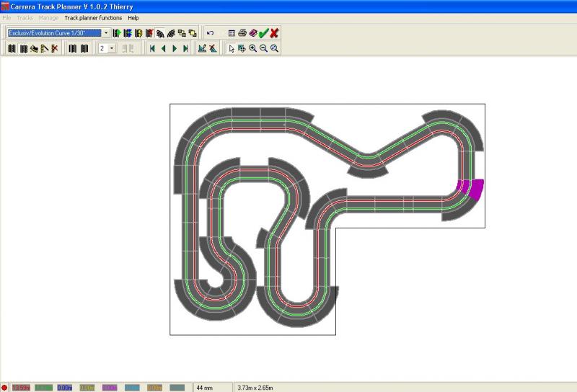577x392 pixels.
Task: Open the Help menu
Action: [x=133, y=17]
